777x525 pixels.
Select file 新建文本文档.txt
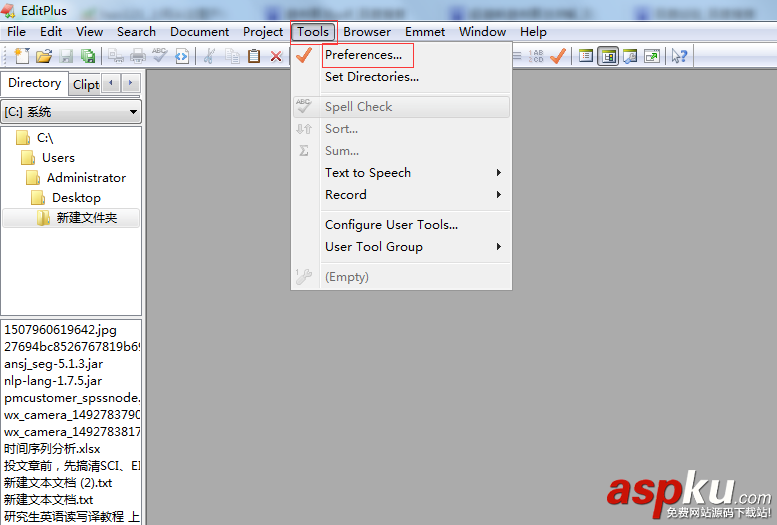(x=49, y=500)
